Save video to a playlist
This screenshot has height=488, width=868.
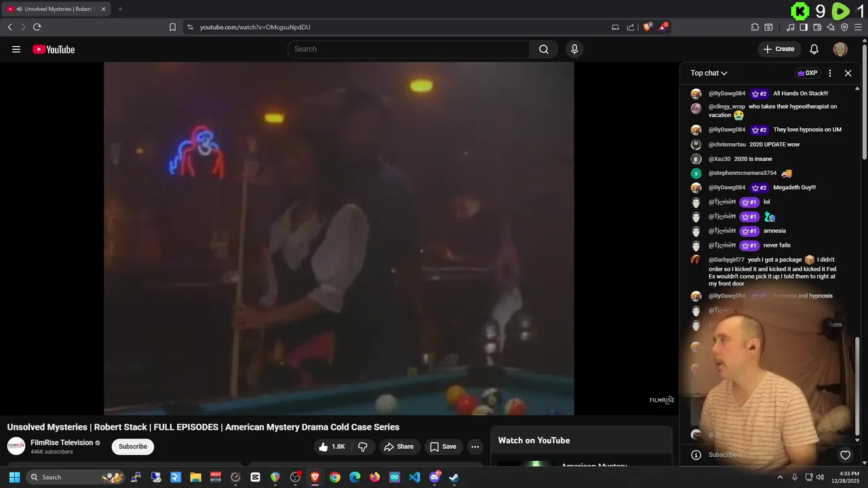pyautogui.click(x=443, y=447)
